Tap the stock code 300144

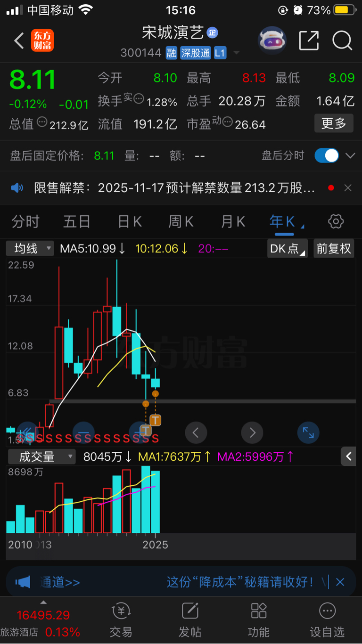click(141, 53)
